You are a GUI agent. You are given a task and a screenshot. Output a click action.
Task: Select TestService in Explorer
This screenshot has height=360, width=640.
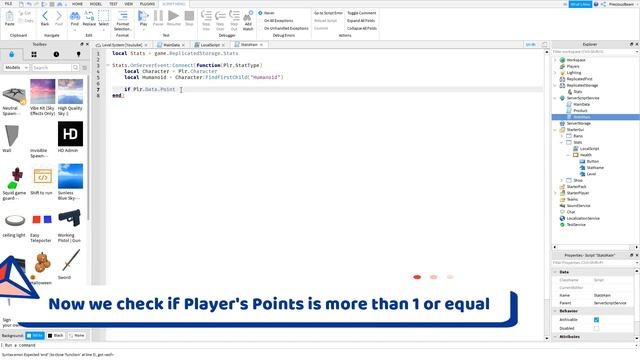576,224
